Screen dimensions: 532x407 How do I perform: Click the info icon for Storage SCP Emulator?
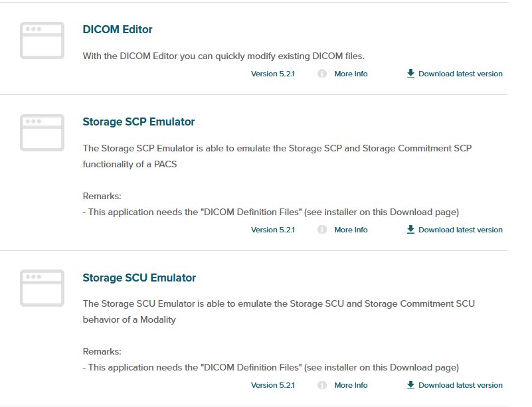(322, 230)
